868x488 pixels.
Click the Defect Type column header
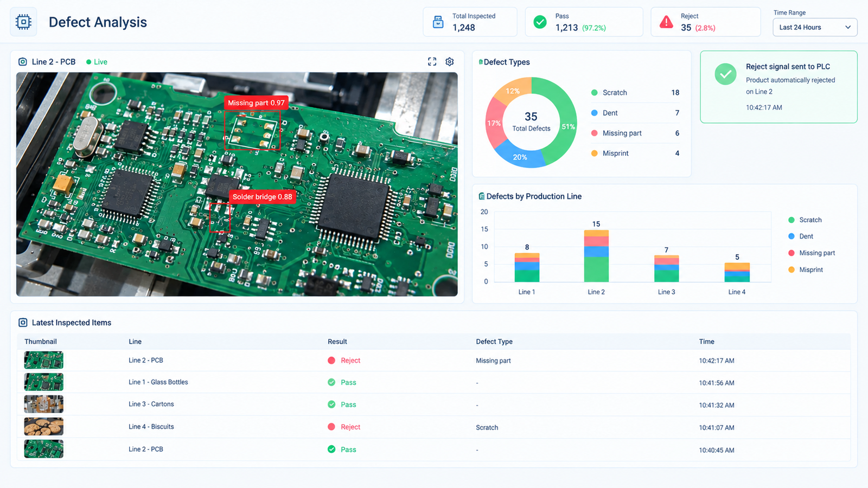(x=494, y=342)
